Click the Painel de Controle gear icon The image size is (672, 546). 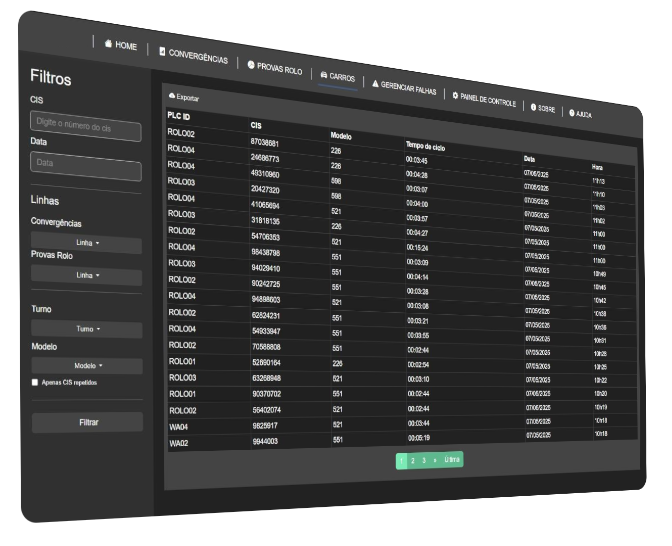[455, 96]
